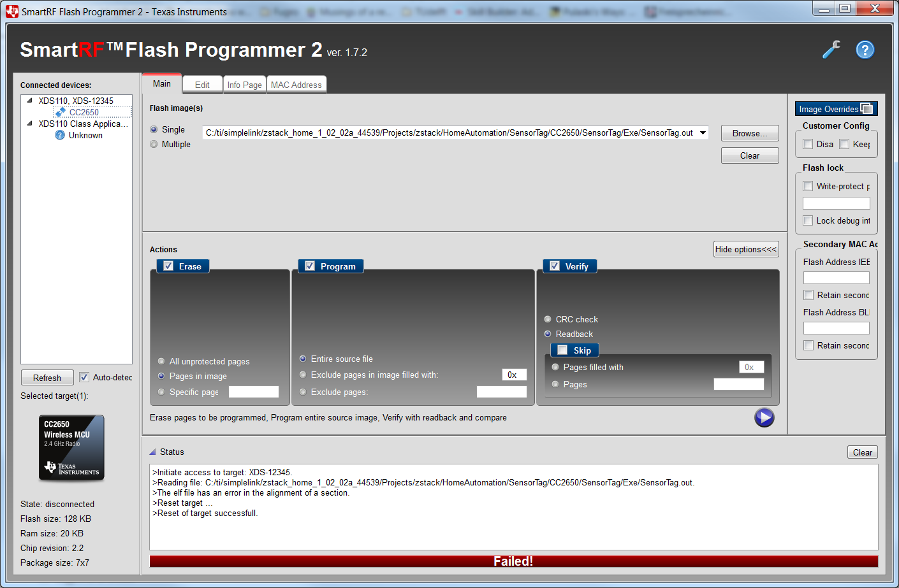
Task: Click the Write-protect pages input field
Action: 837,203
